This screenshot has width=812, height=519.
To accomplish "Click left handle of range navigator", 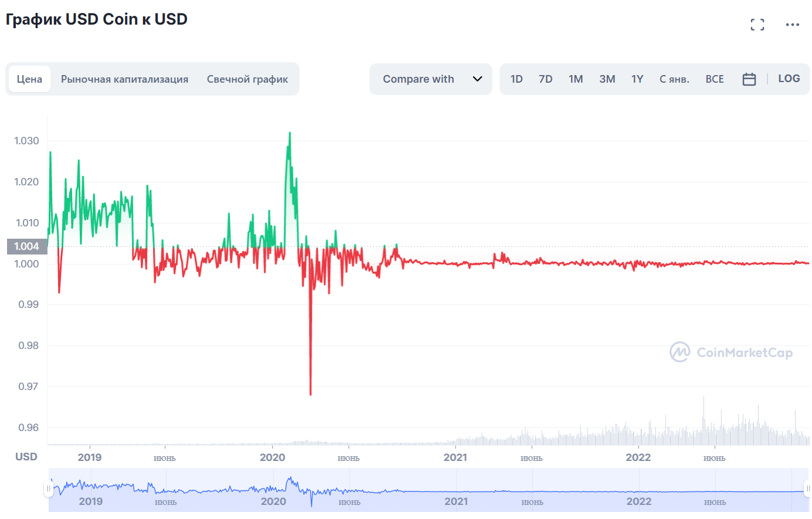I will [x=49, y=489].
